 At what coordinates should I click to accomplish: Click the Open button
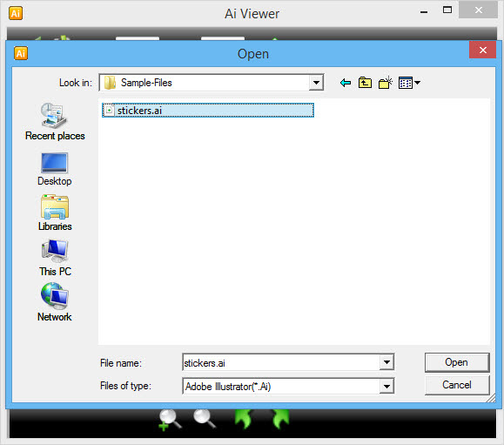tap(457, 362)
